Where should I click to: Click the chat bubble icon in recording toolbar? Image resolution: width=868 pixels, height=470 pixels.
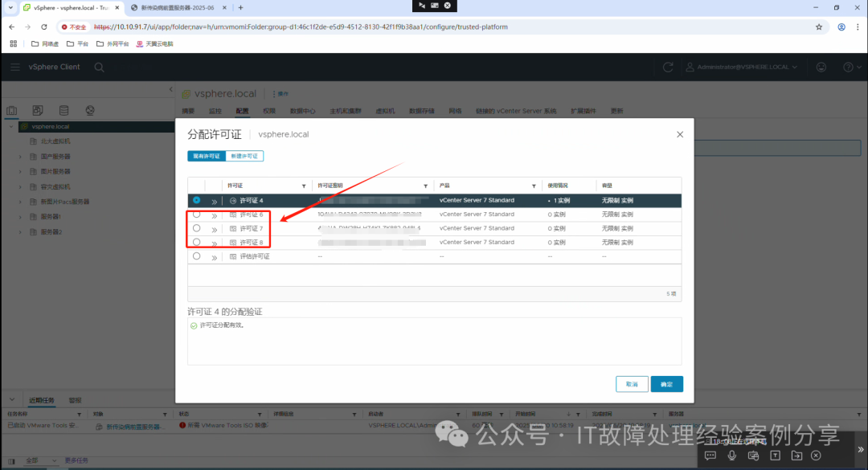[710, 455]
